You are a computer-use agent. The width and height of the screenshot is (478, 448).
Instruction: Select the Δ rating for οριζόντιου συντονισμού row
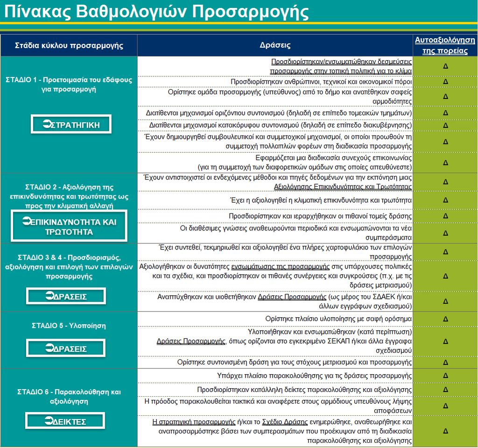pyautogui.click(x=445, y=113)
